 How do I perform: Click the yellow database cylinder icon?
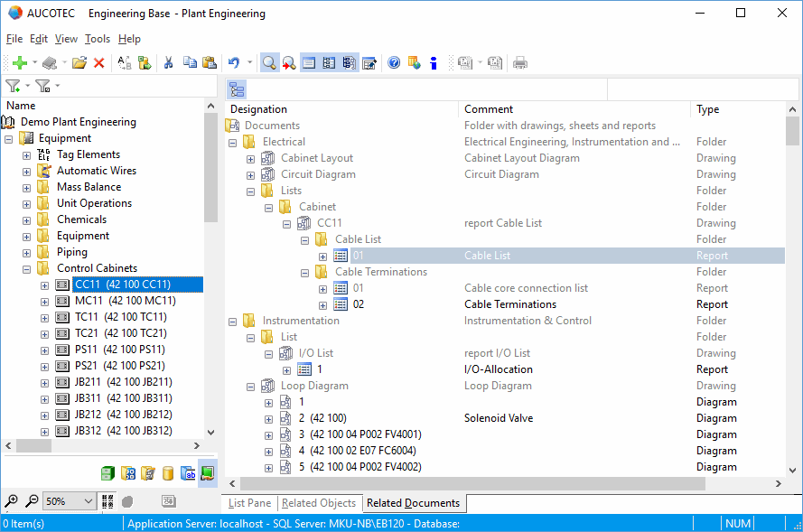168,473
